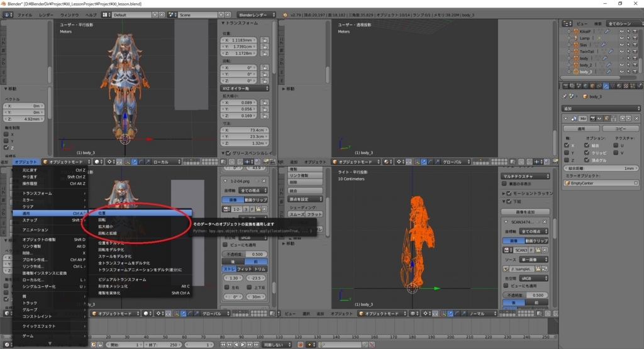Remove the 1-2-04.png background image with X
This screenshot has height=349, width=644.
pos(264,181)
